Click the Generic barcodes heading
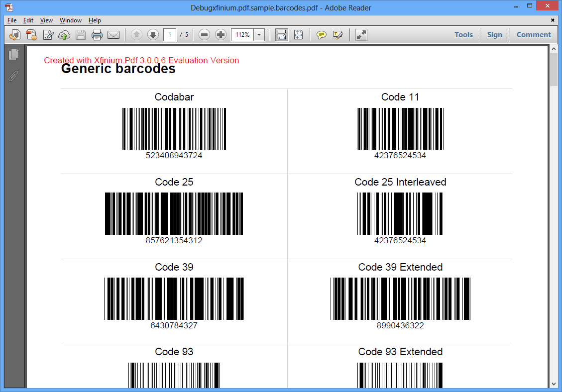The image size is (562, 392). pyautogui.click(x=118, y=69)
